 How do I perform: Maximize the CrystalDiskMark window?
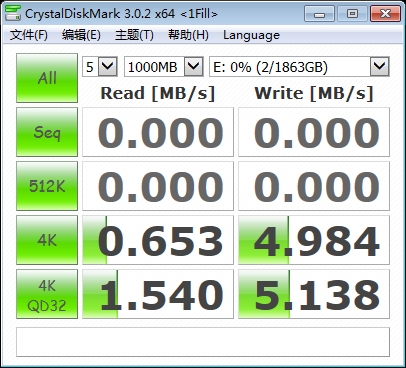(352, 14)
